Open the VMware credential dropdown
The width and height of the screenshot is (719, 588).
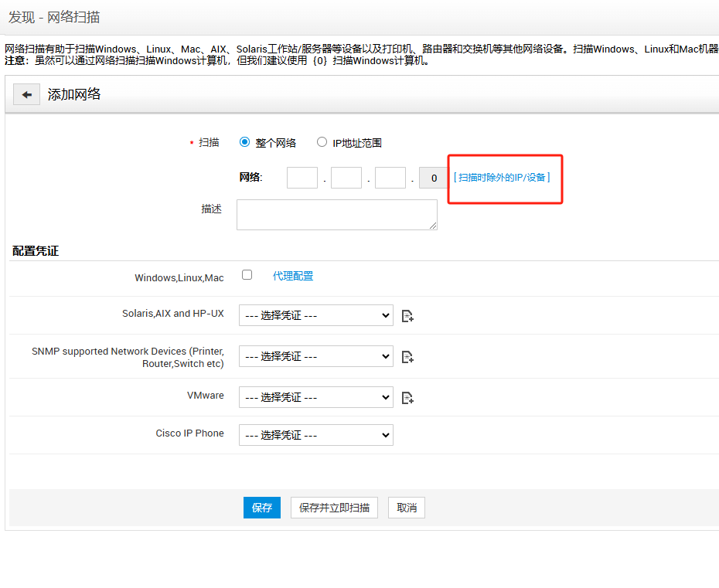[x=315, y=397]
